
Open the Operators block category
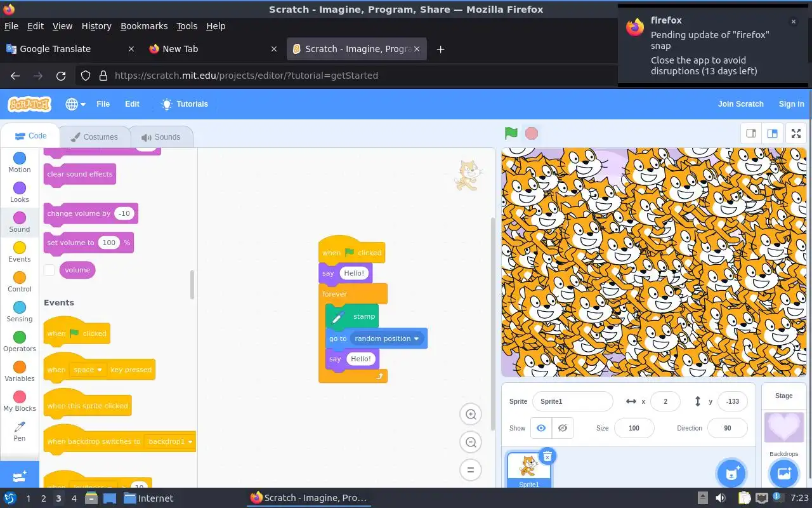click(x=20, y=342)
